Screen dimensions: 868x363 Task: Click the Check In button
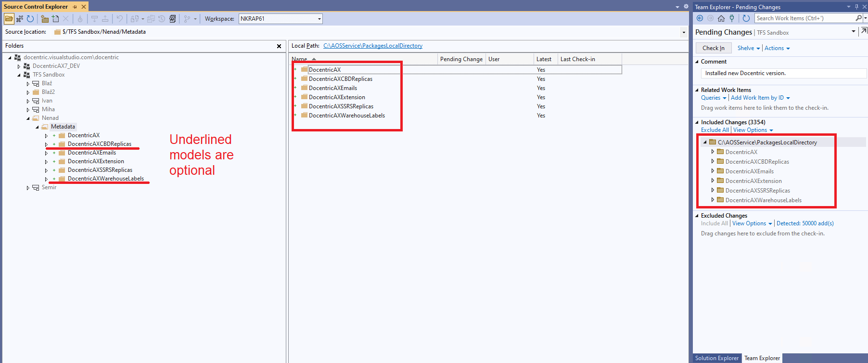[x=714, y=48]
